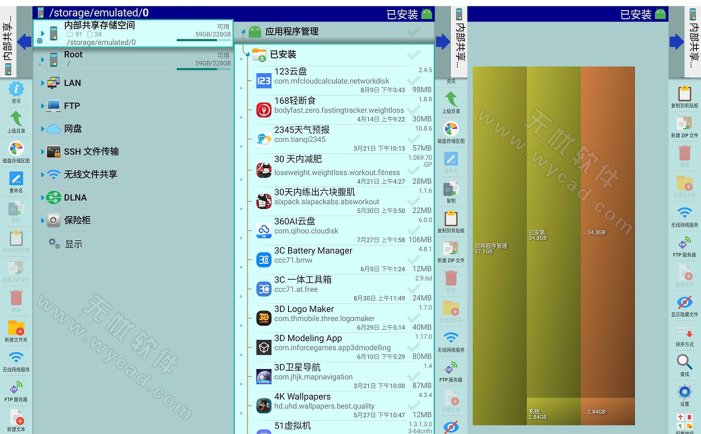Tick the selection checkmark on 应用程序管理 row
Screen dimensions: 701x434
pyautogui.click(x=414, y=31)
